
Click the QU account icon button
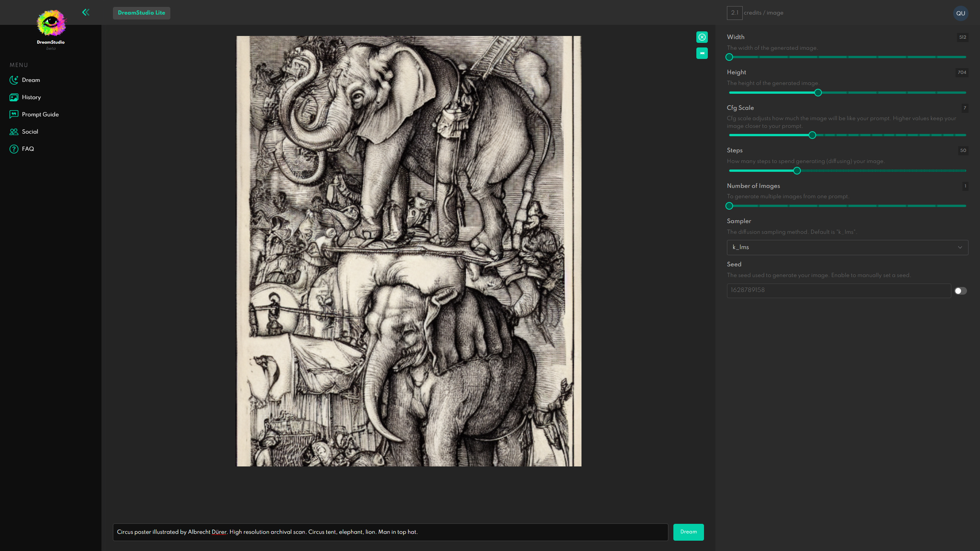point(960,13)
